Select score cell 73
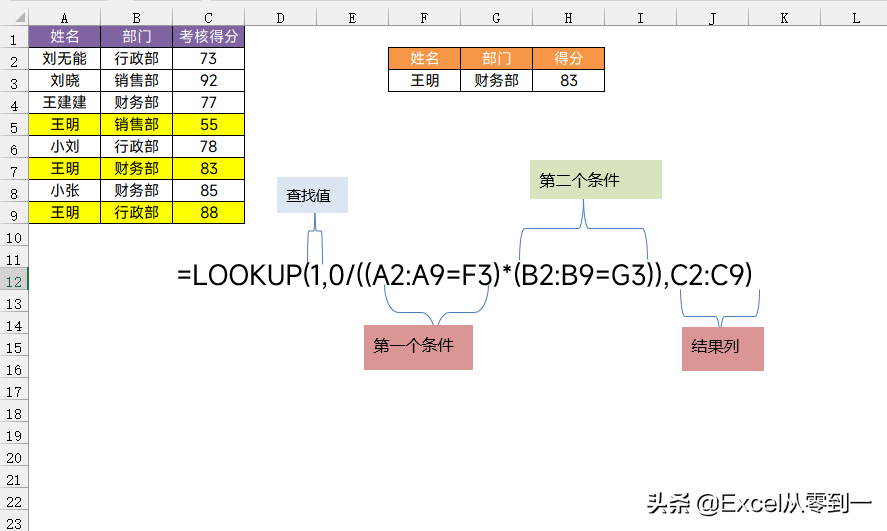The width and height of the screenshot is (887, 531). (208, 58)
